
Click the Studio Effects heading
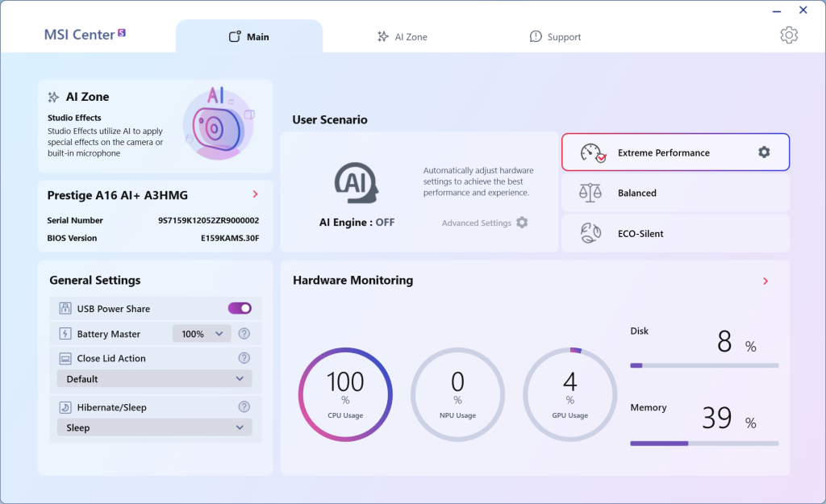[74, 118]
